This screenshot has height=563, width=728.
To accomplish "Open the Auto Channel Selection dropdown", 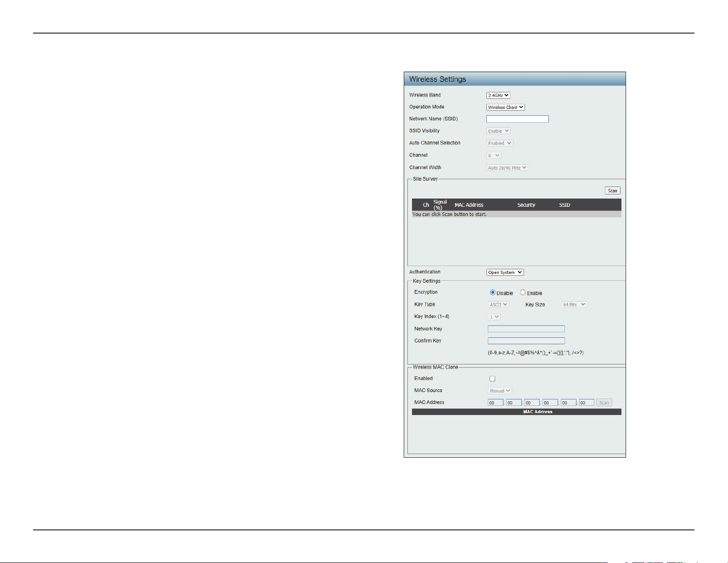I will click(500, 143).
